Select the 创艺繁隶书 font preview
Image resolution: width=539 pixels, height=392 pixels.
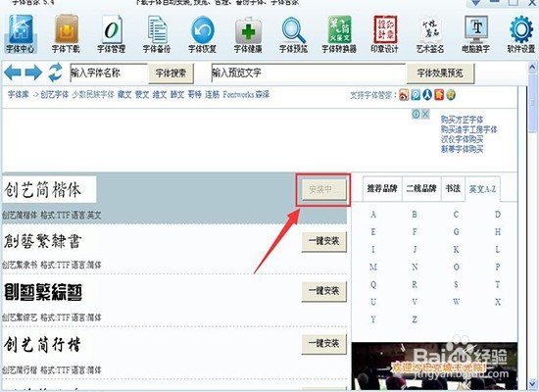click(43, 241)
